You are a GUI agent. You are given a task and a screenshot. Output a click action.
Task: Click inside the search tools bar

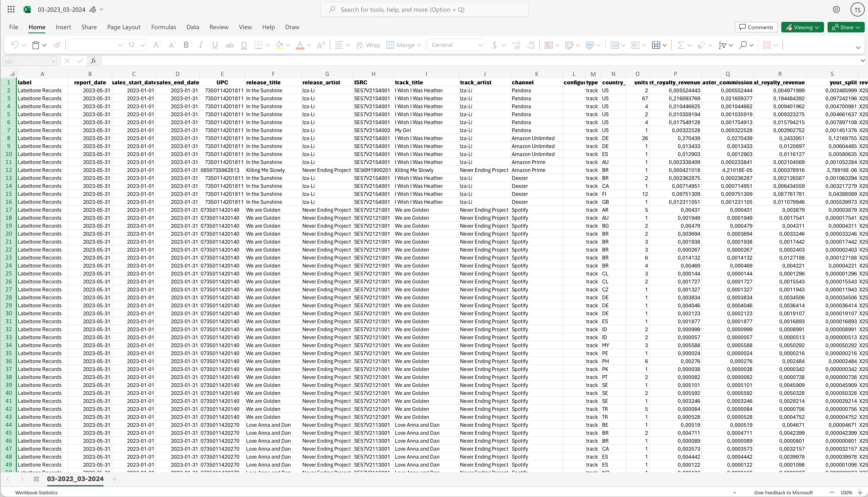click(x=424, y=9)
